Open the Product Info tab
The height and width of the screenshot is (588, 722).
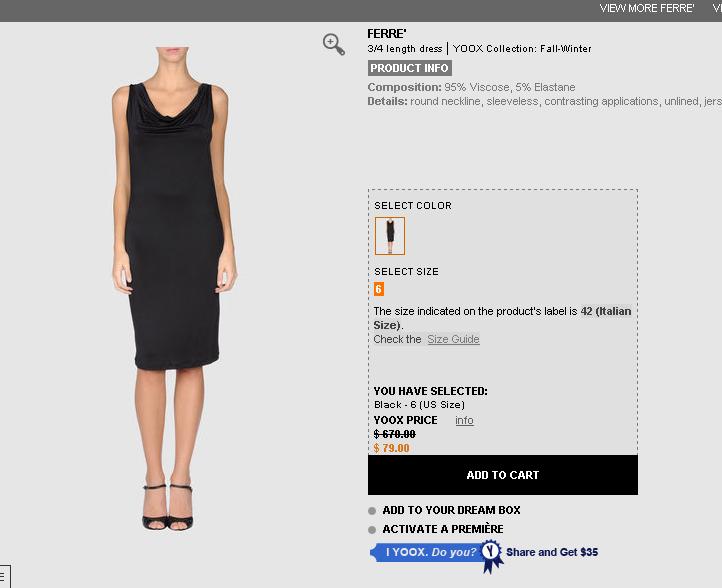pos(409,68)
